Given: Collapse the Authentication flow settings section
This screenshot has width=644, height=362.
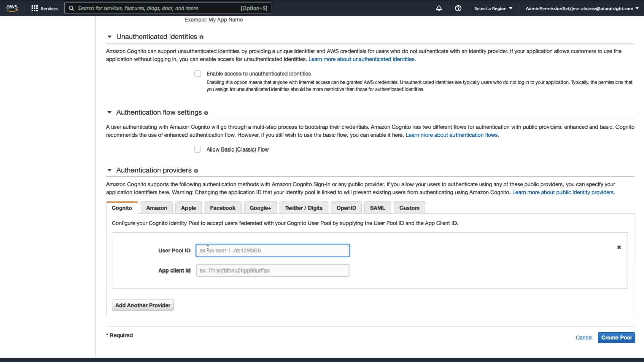Looking at the screenshot, I should coord(109,112).
